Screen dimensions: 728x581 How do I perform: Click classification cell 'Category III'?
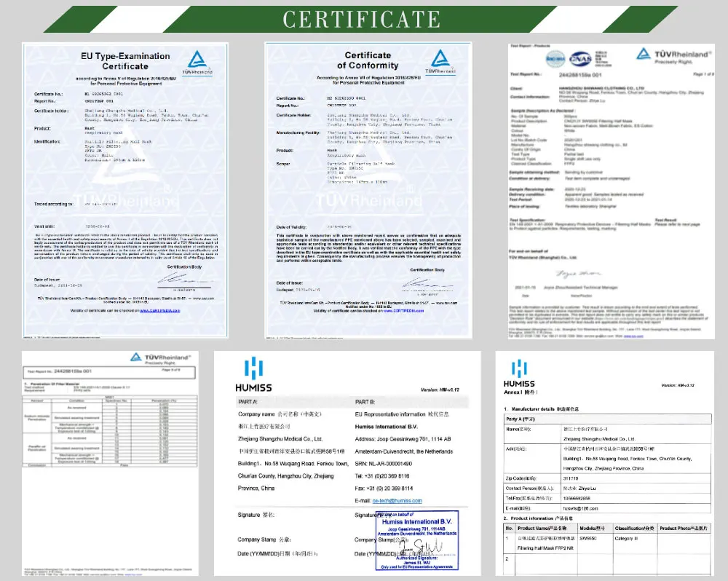tap(626, 539)
